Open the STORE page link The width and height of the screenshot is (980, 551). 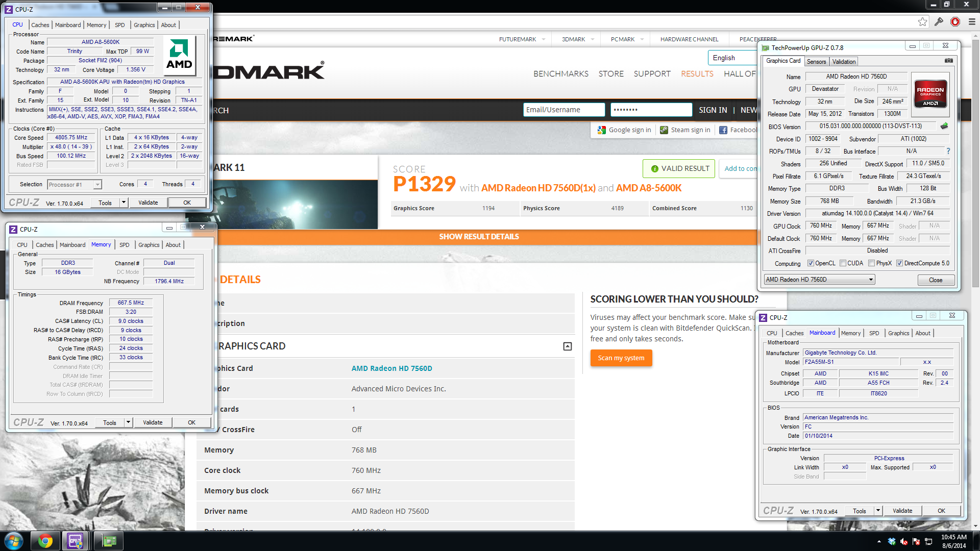pos(611,74)
